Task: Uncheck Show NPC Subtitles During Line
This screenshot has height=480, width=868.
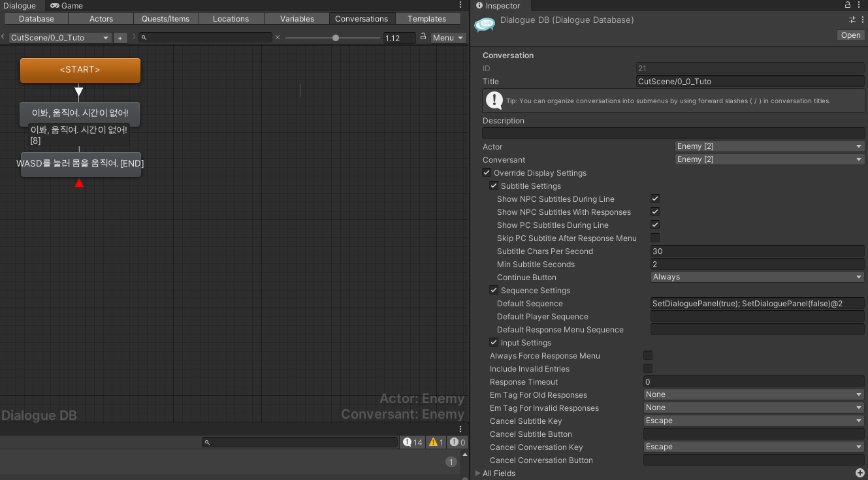Action: tap(655, 199)
